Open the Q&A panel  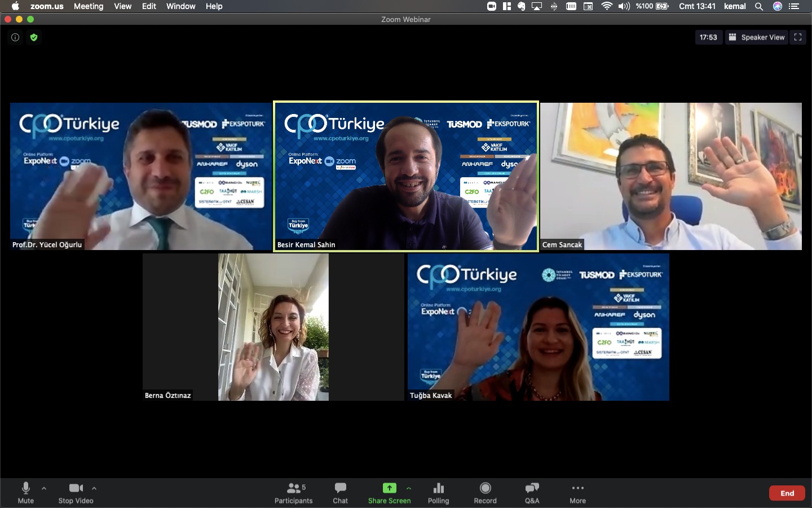[x=532, y=492]
